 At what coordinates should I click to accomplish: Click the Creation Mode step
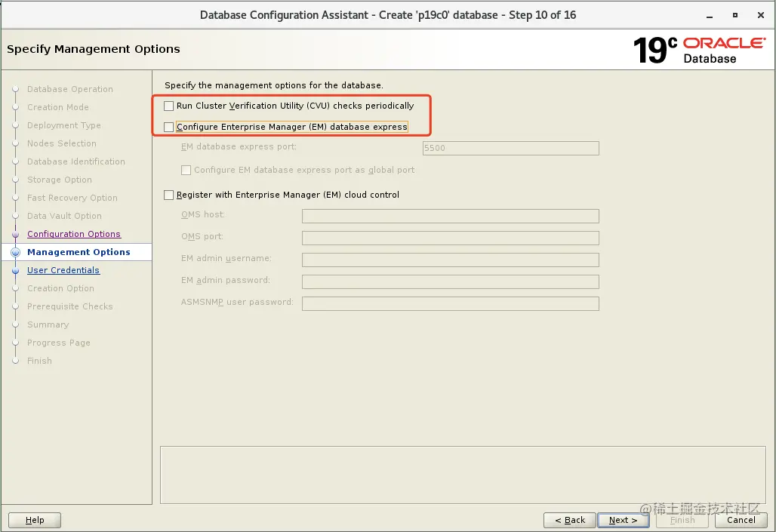[x=58, y=107]
